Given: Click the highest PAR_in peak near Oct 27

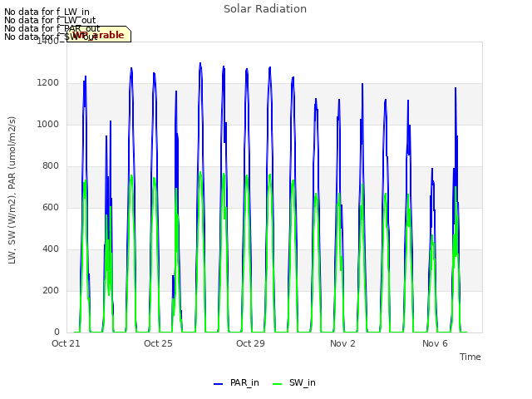Looking at the screenshot, I should click(x=200, y=63).
